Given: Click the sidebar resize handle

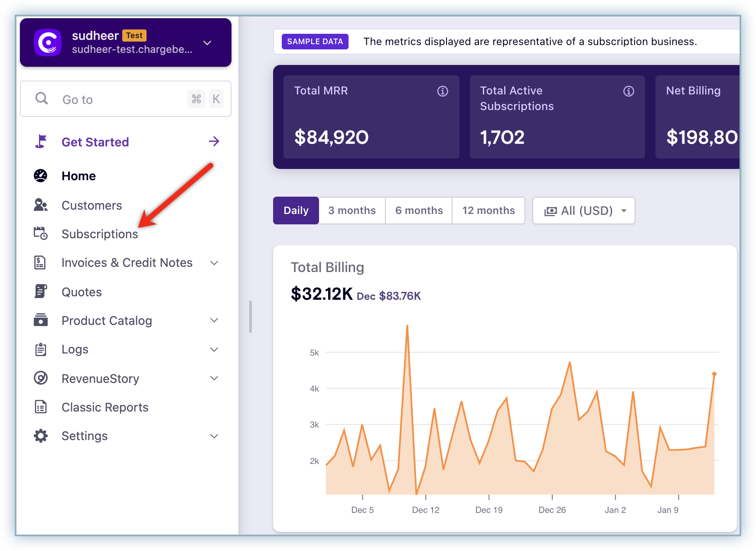Looking at the screenshot, I should pos(251,317).
